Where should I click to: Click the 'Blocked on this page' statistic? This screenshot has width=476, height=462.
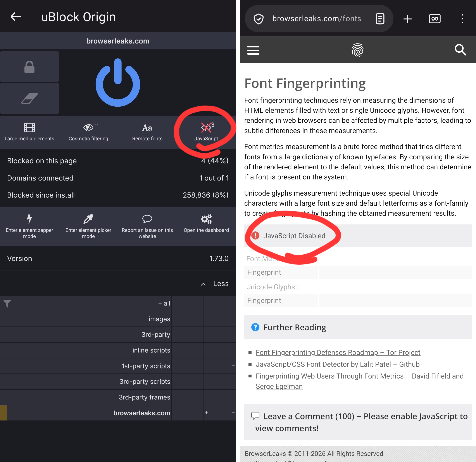coord(118,161)
